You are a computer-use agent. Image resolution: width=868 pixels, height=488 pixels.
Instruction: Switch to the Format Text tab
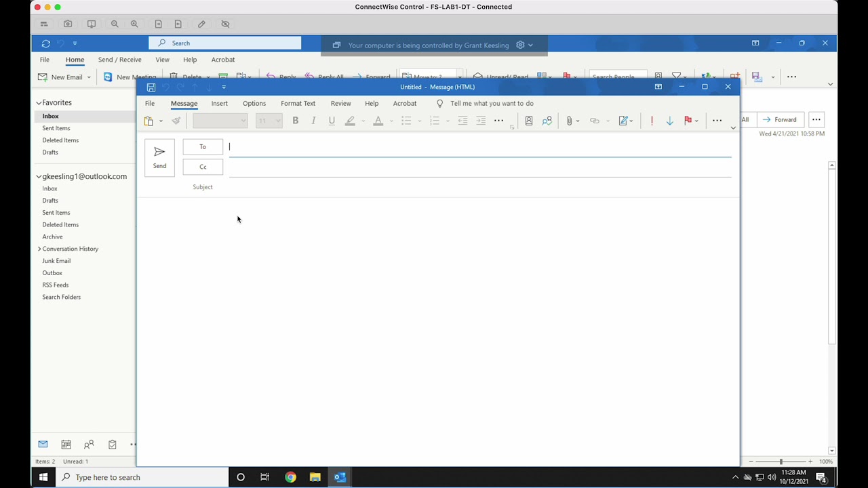(x=298, y=104)
